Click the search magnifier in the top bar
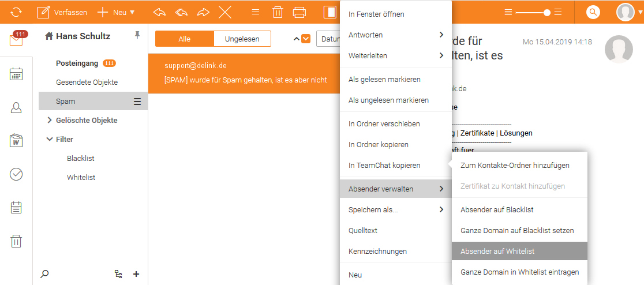Viewport: 644px width, 285px height. point(593,12)
